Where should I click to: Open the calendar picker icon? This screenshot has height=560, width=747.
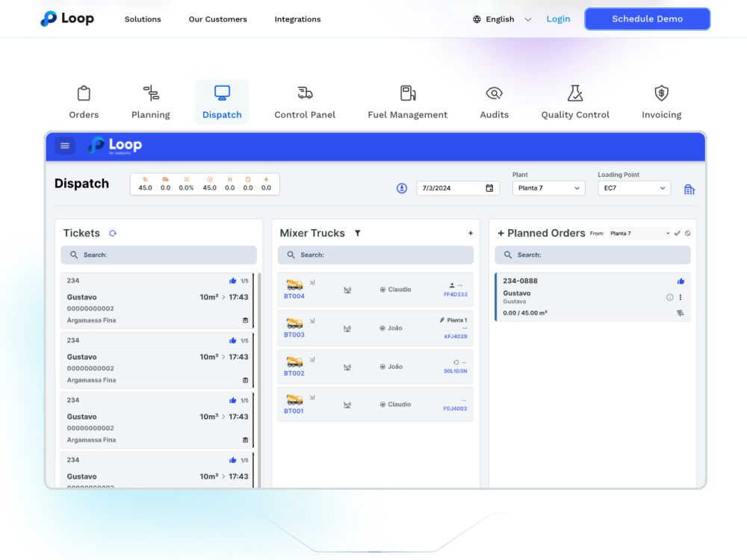489,188
